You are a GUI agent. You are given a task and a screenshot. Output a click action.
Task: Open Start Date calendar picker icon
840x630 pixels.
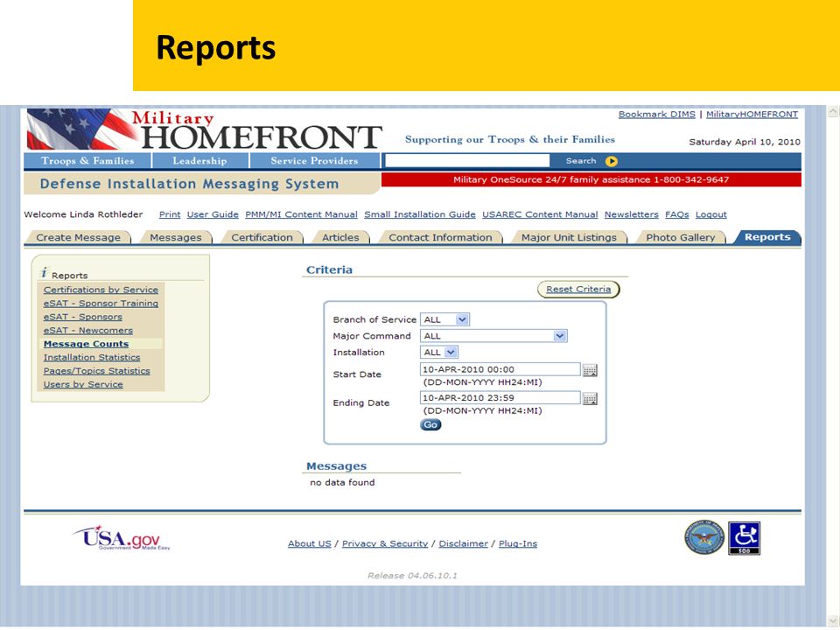pos(590,370)
